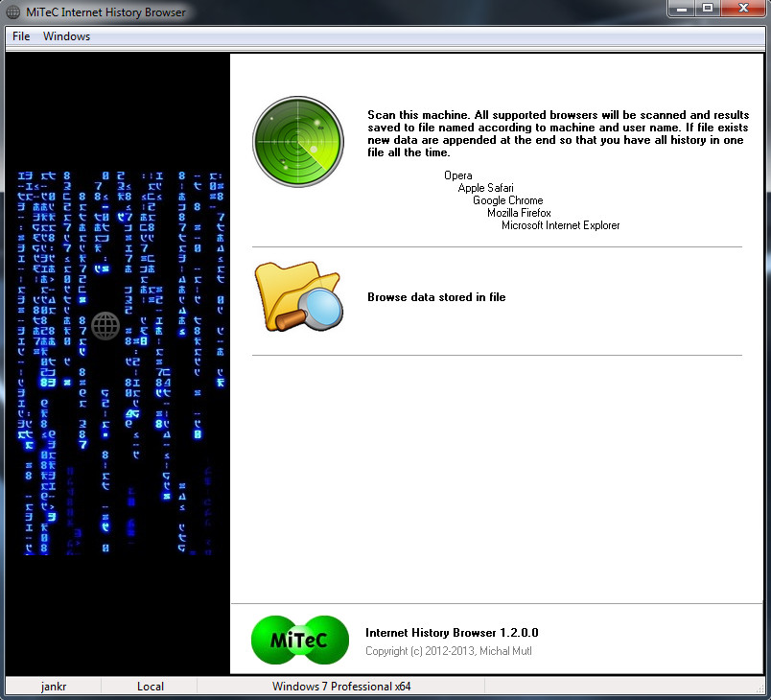Click the Microsoft Internet Explorer entry

(561, 225)
